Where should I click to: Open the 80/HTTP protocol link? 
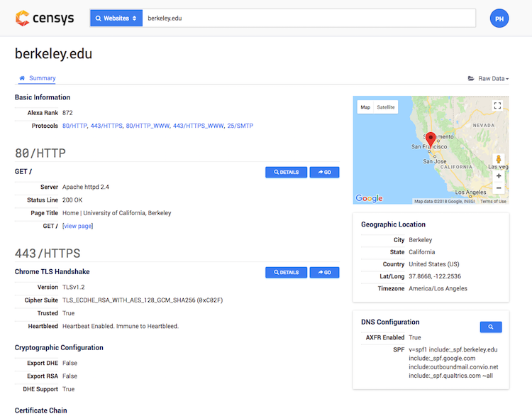point(74,126)
